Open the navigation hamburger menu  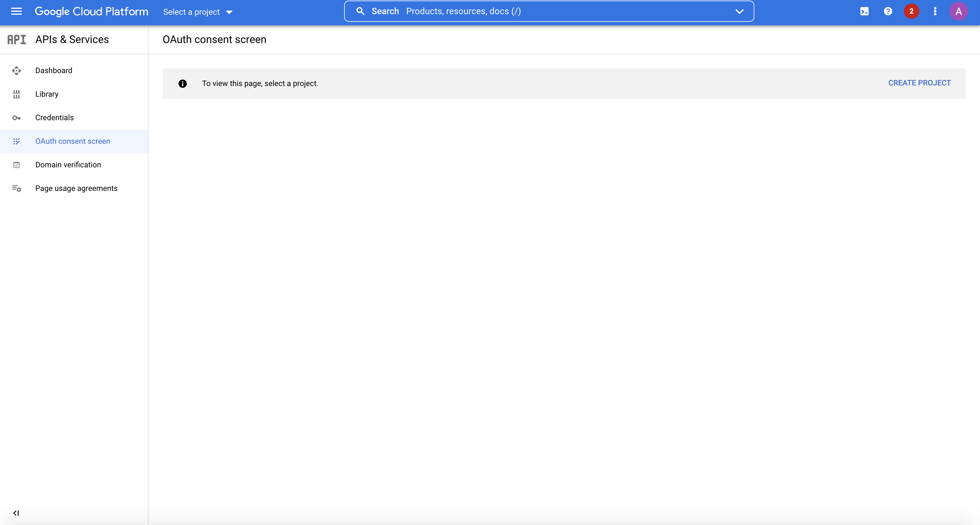[17, 11]
